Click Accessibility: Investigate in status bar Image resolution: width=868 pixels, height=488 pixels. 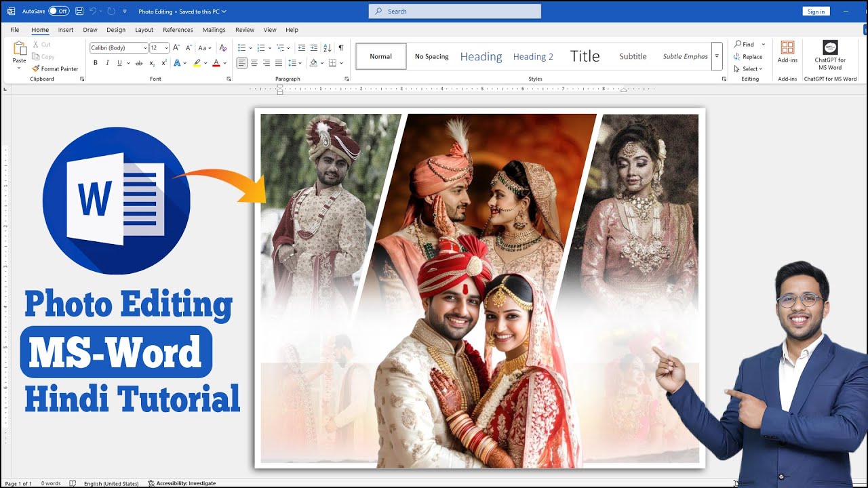182,483
